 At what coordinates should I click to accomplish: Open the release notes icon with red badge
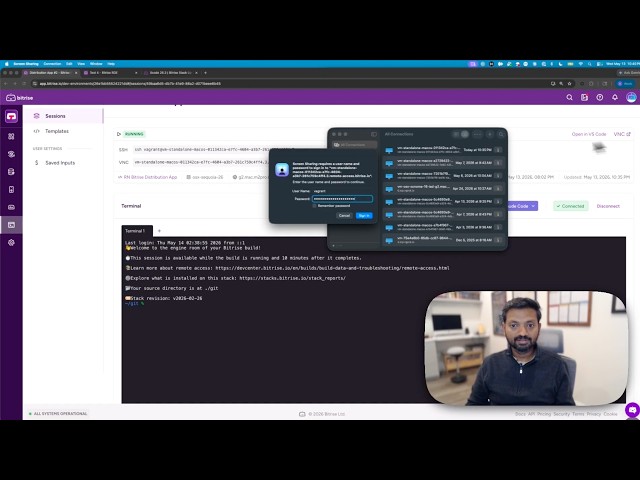[584, 98]
